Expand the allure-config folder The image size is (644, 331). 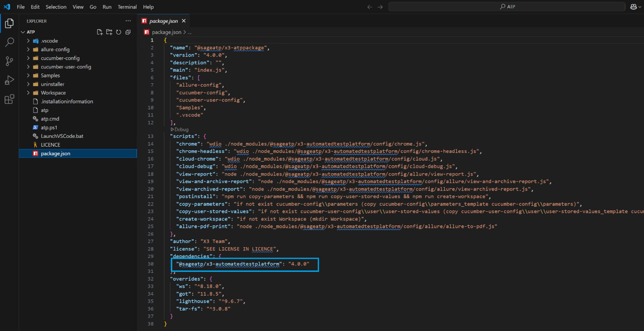[55, 49]
